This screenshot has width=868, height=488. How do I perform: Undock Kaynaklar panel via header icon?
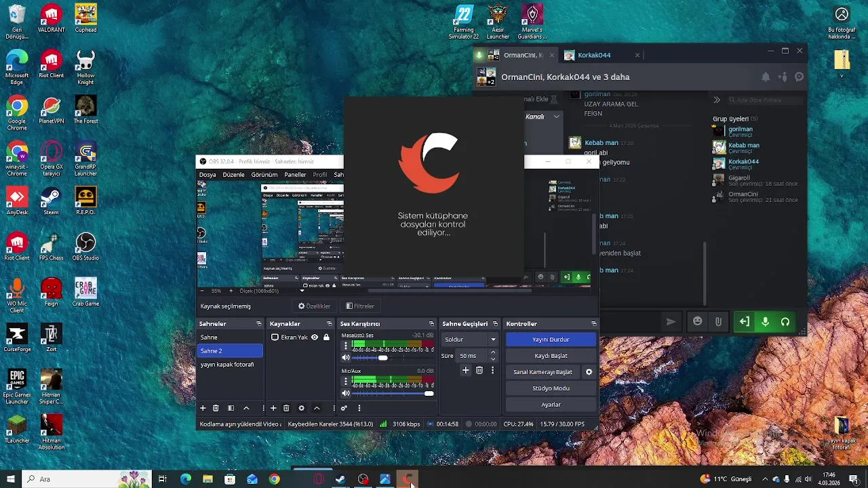[x=330, y=324]
